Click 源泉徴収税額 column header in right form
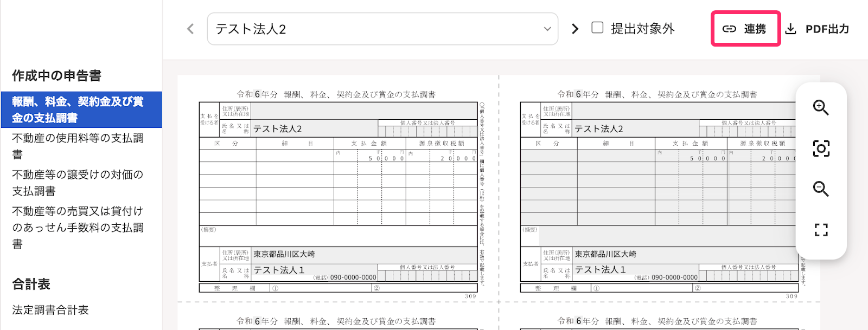Screen dimensions: 868x330 (763, 144)
